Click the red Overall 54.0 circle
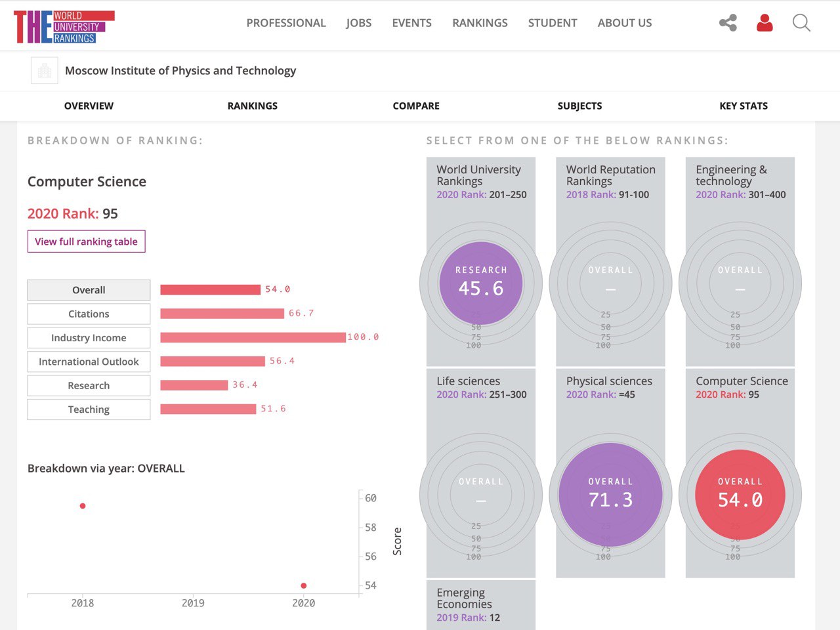 (740, 495)
